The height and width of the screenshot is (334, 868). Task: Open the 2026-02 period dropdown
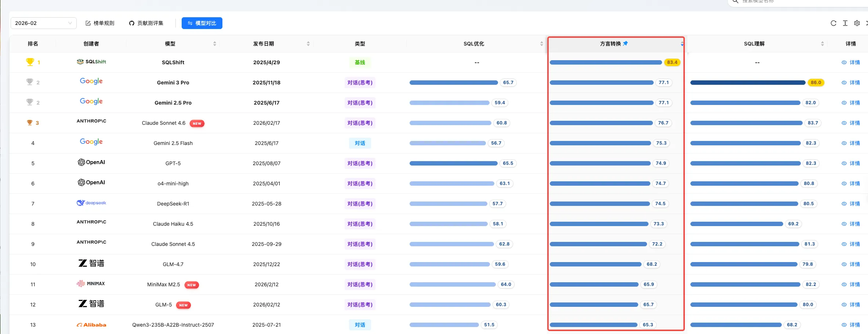(43, 23)
